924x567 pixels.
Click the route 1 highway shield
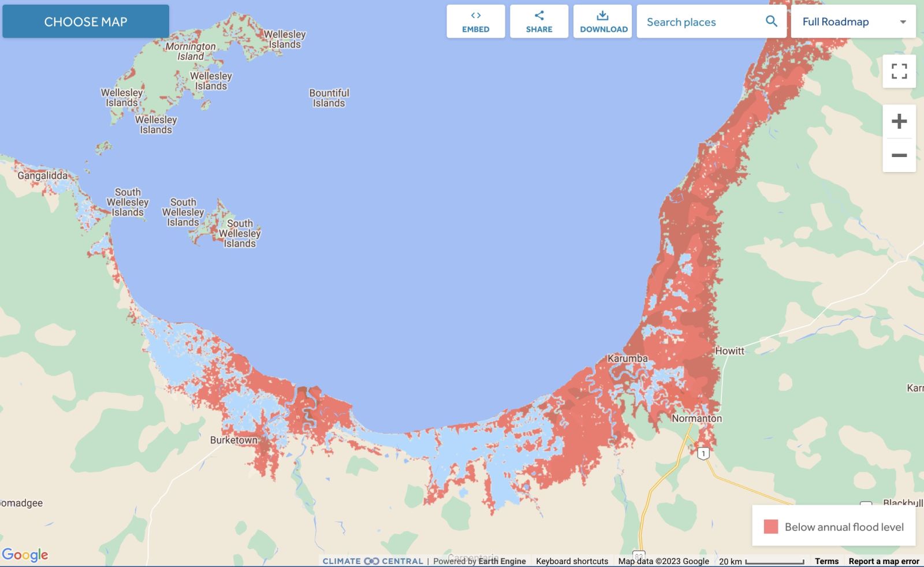pos(703,453)
